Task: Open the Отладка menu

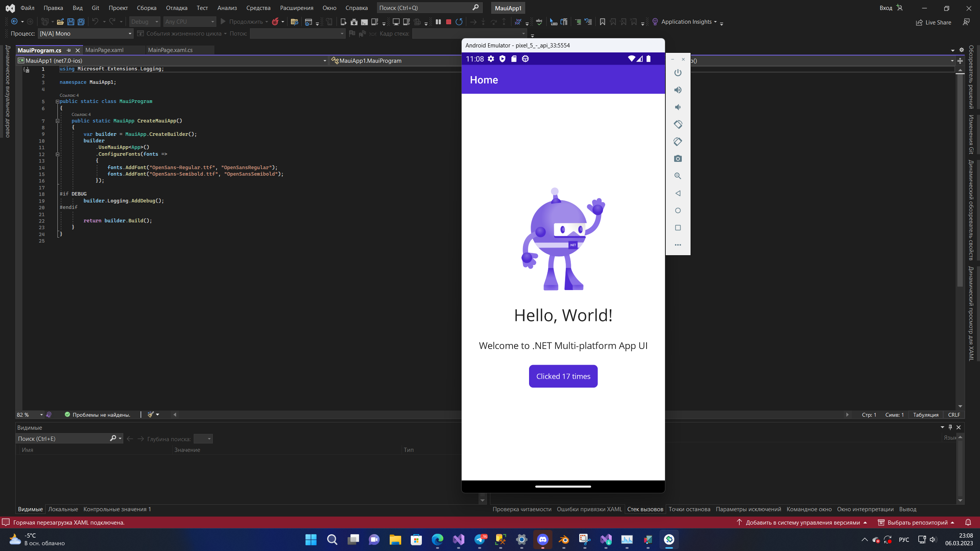Action: pos(176,8)
